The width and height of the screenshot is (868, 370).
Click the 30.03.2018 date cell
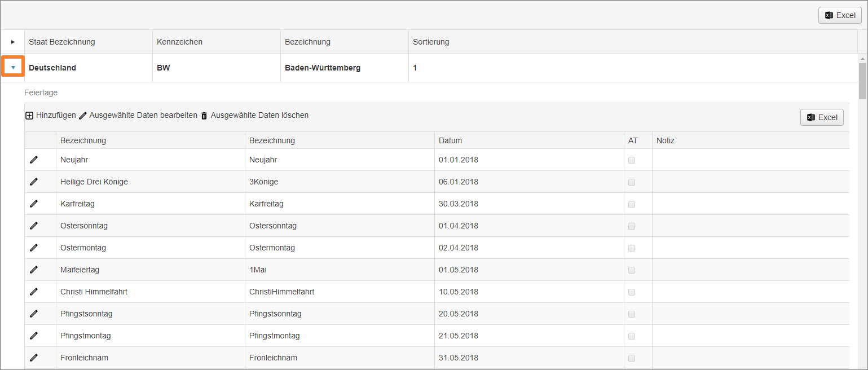[x=529, y=204]
